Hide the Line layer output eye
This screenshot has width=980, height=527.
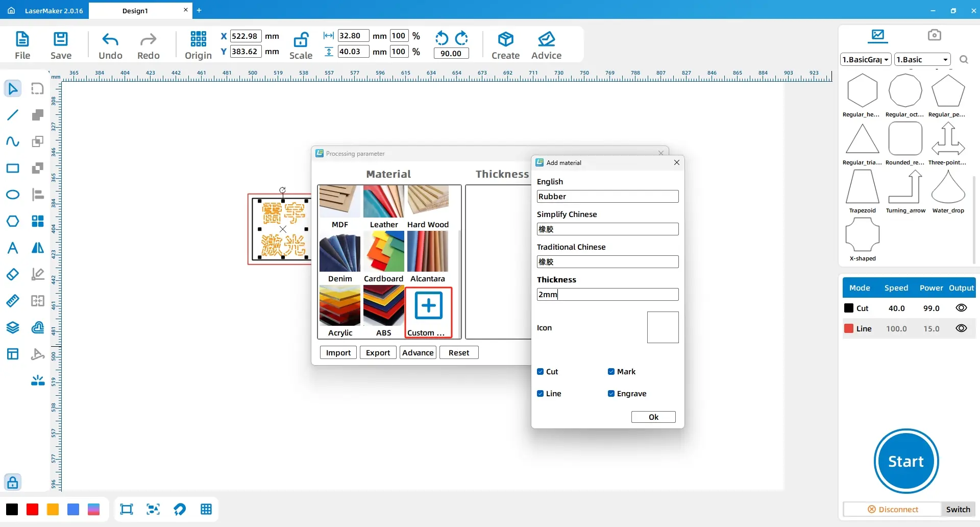[x=961, y=328]
